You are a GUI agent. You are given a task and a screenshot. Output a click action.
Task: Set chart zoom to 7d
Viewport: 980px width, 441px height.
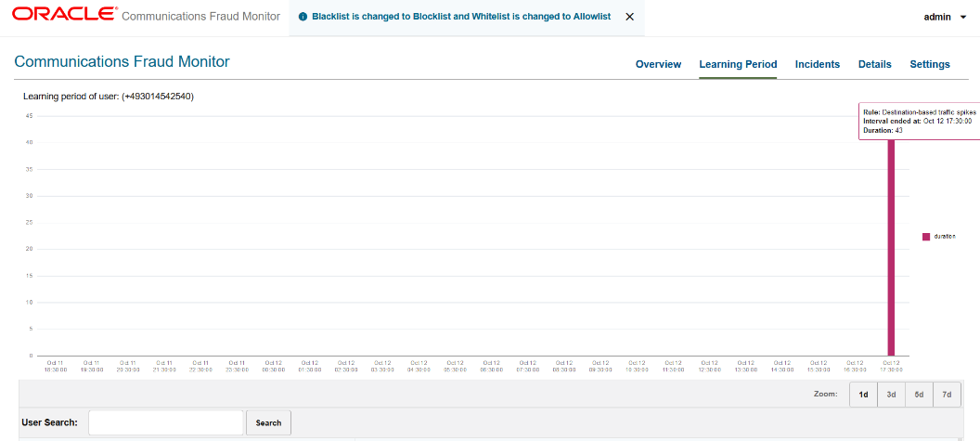(947, 395)
